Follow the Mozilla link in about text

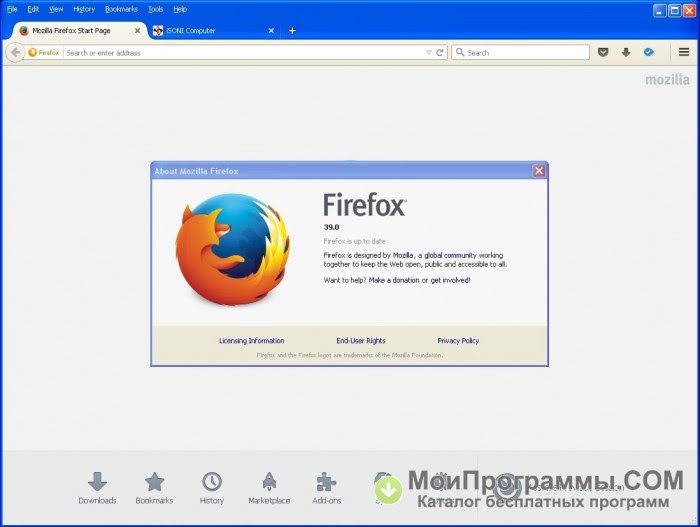click(403, 255)
